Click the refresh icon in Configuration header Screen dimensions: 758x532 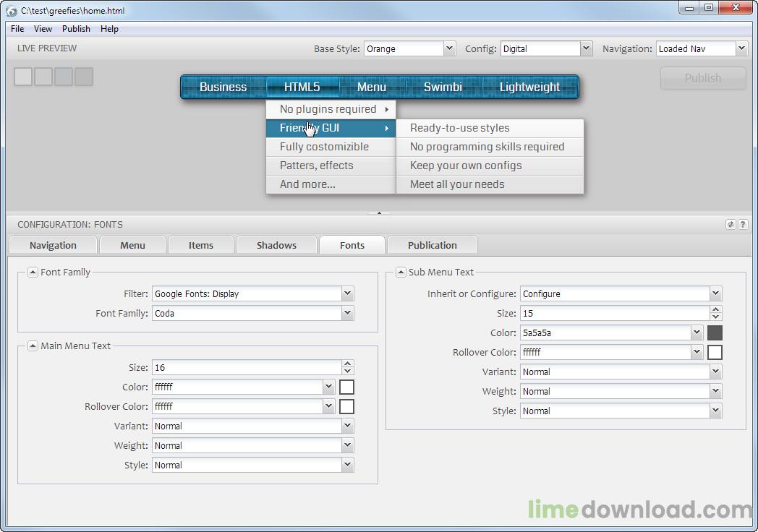pyautogui.click(x=731, y=224)
